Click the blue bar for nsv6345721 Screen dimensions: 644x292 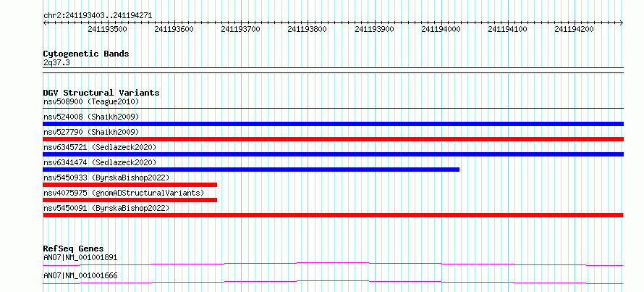pyautogui.click(x=333, y=154)
